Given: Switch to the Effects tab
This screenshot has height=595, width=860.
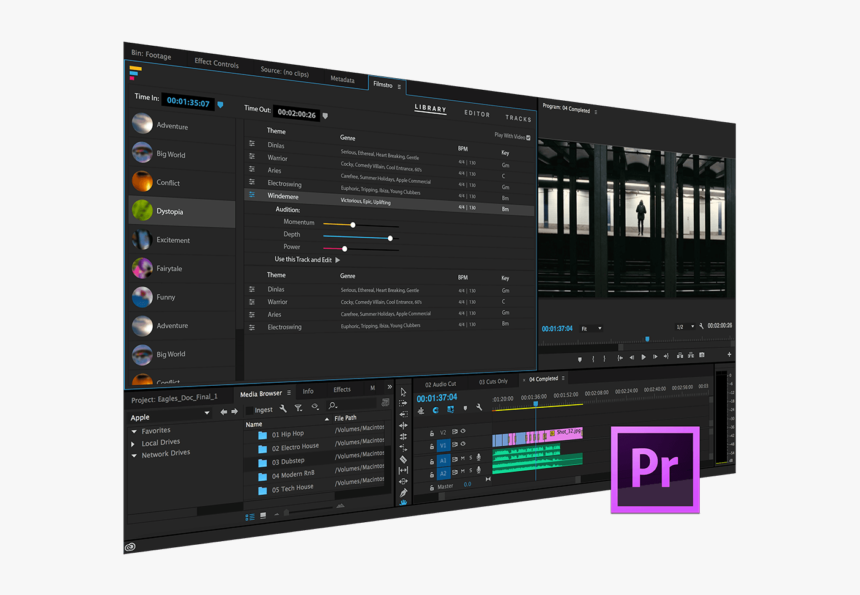Looking at the screenshot, I should pos(341,390).
